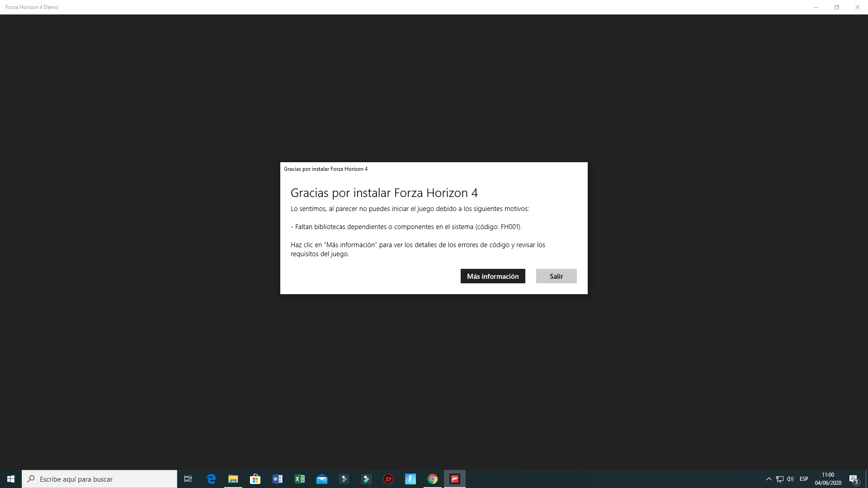Open the network status tray icon
868x488 pixels.
(780, 479)
